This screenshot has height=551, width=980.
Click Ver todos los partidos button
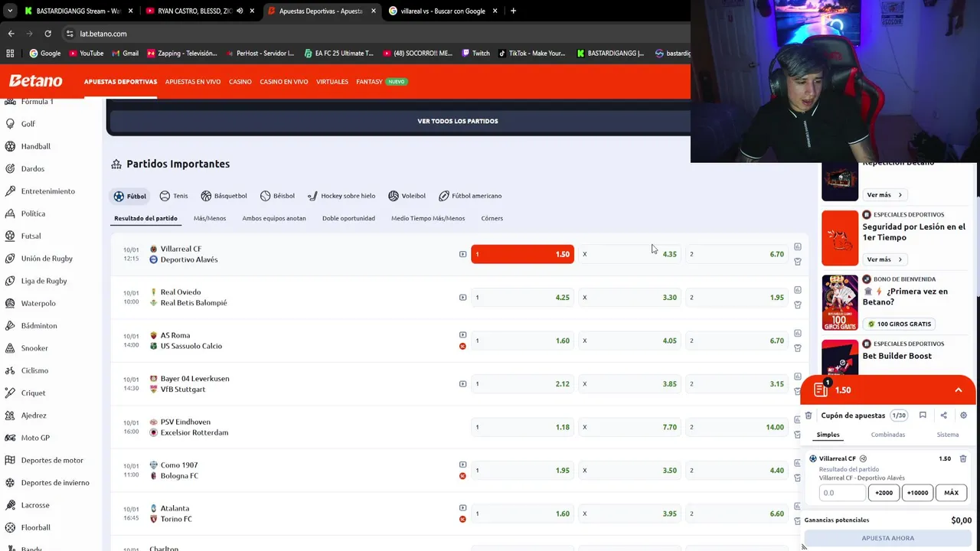(x=458, y=121)
